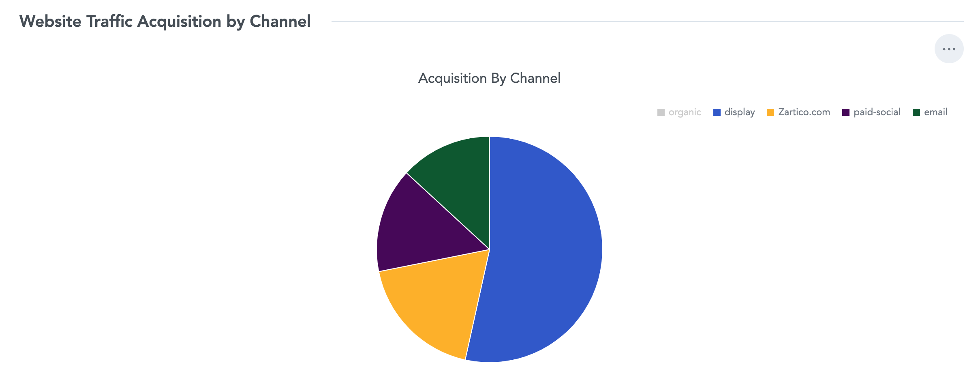Toggle the email legend label

[x=935, y=112]
